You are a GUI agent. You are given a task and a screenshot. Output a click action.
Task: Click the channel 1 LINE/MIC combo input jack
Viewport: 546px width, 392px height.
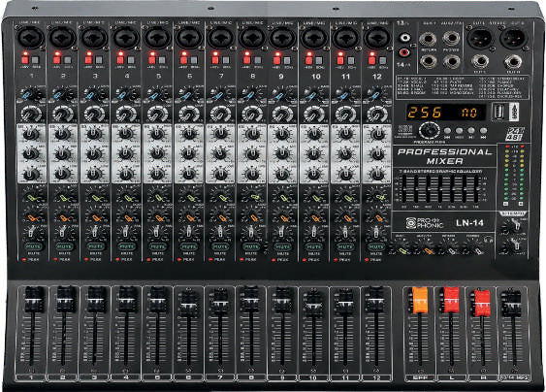(31, 38)
